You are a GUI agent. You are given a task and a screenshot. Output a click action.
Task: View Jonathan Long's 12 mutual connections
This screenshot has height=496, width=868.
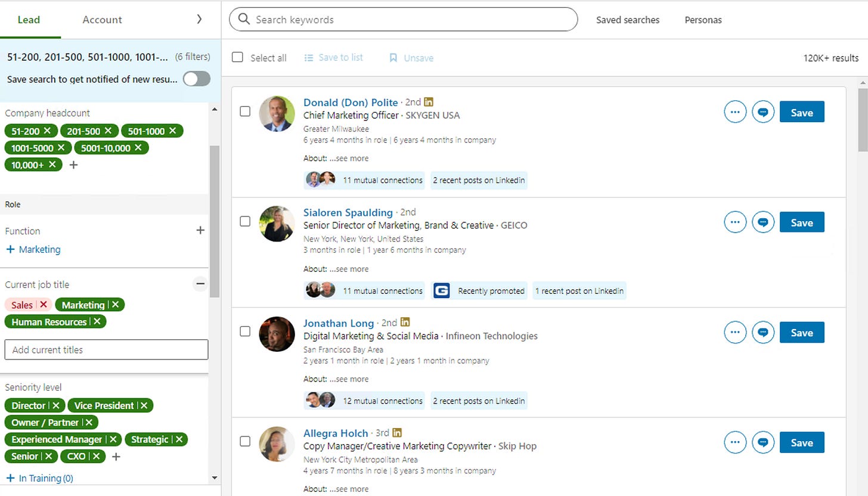coord(364,401)
